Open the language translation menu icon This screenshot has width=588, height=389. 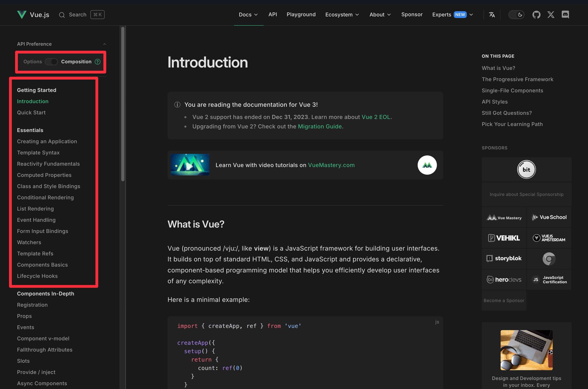point(492,15)
